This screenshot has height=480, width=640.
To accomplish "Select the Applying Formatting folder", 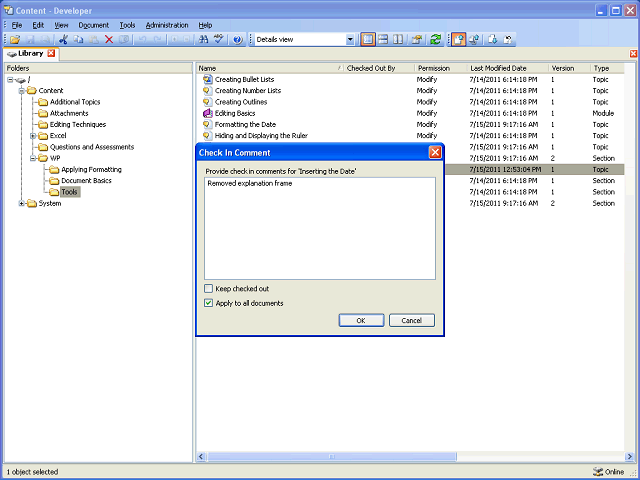I will (91, 169).
